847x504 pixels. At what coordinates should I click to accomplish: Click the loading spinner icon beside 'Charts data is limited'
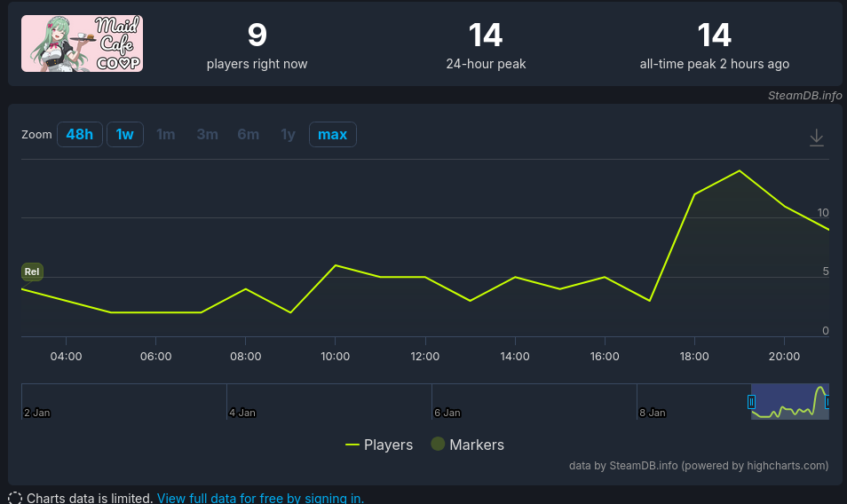coord(15,498)
